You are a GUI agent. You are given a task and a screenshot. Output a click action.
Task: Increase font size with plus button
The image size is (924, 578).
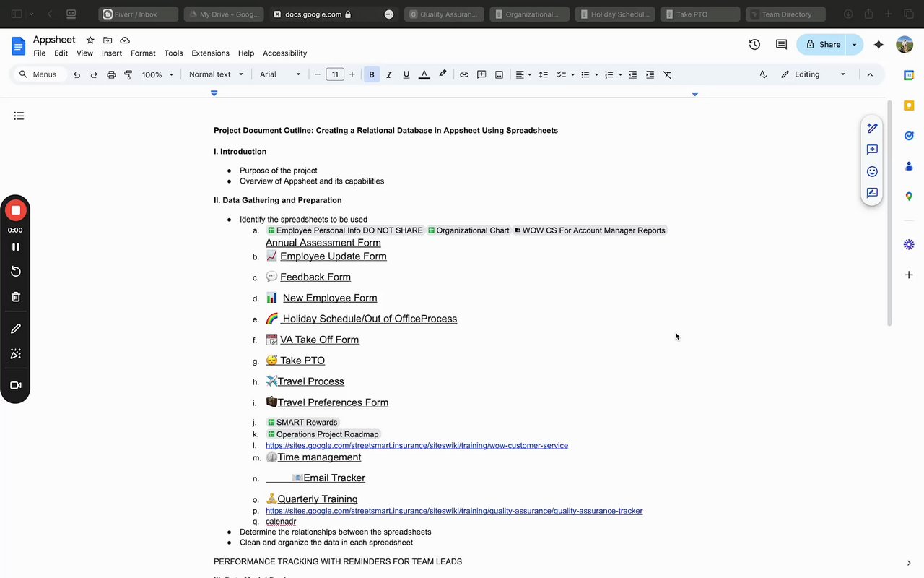(x=352, y=74)
